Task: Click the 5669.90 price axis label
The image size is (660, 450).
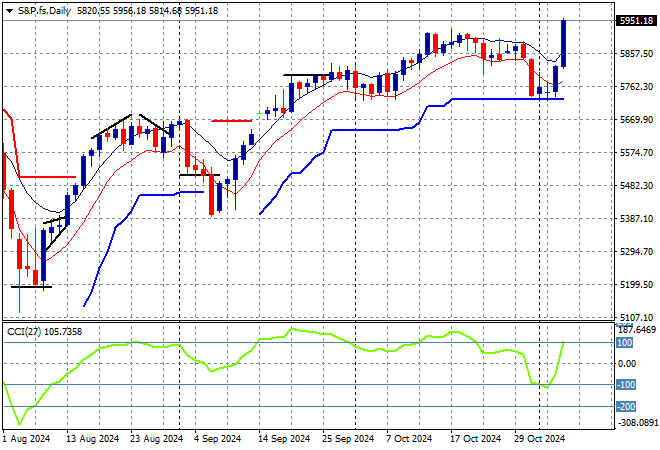Action: pyautogui.click(x=636, y=120)
